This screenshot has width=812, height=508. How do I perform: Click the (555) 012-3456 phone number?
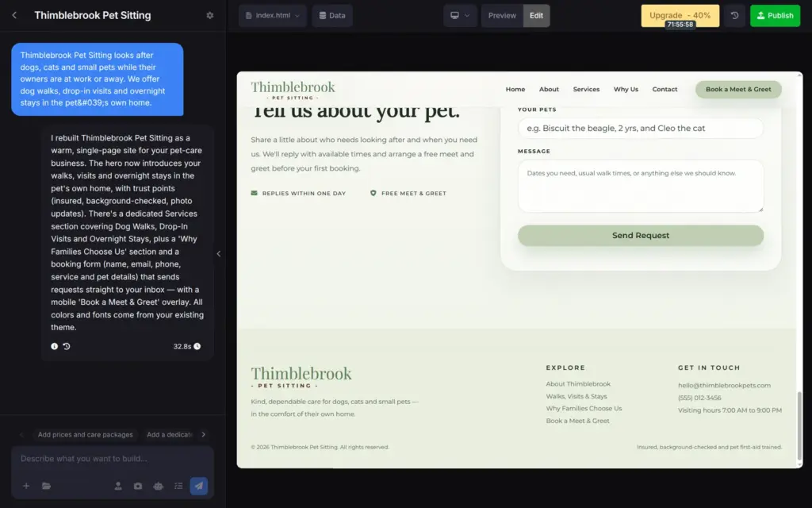699,398
